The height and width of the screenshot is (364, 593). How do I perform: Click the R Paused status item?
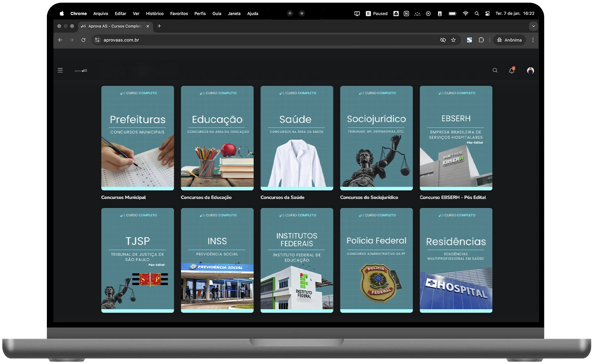pyautogui.click(x=377, y=14)
